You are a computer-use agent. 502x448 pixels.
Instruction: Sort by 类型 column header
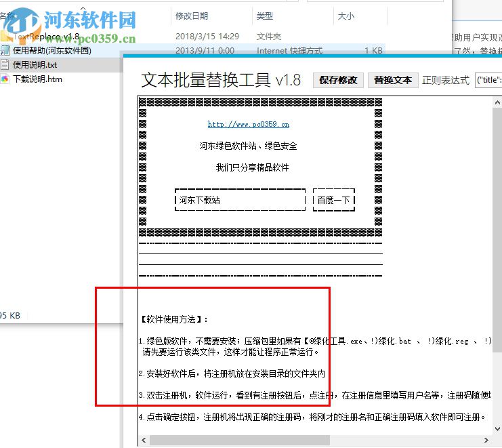(265, 16)
